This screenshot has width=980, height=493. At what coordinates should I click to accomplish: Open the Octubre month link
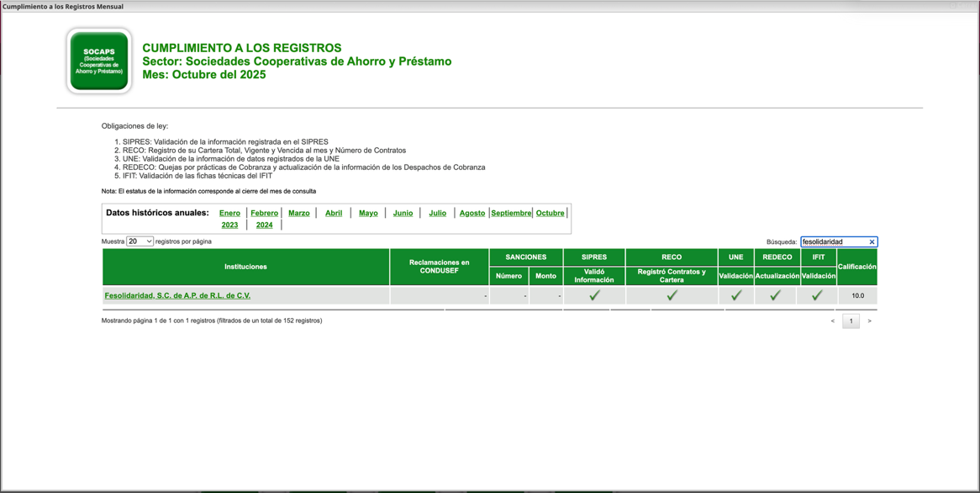(x=550, y=214)
